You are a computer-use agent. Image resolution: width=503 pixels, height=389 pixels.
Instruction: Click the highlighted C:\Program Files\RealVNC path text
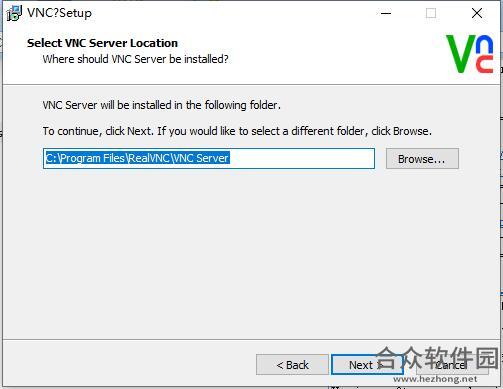(137, 158)
